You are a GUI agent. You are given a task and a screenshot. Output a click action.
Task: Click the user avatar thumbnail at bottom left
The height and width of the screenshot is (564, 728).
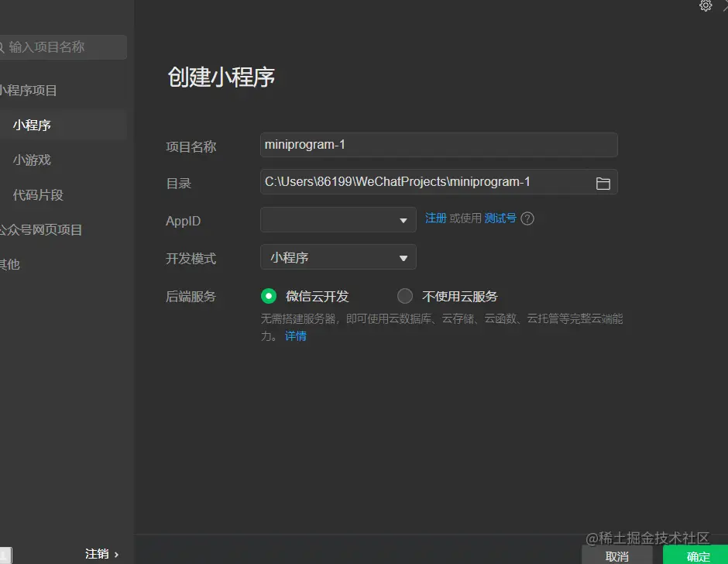tap(5, 555)
